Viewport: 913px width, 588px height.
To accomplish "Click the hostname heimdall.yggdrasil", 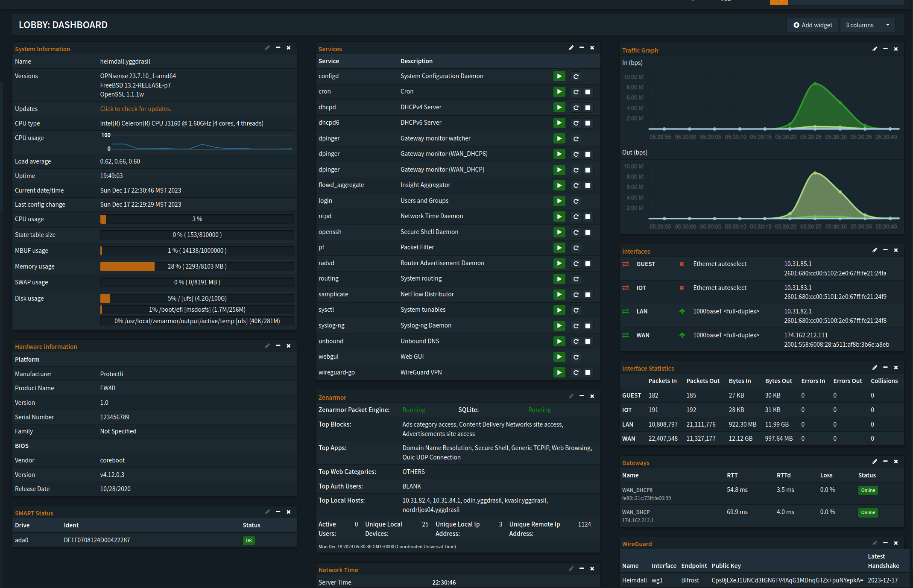I will click(125, 61).
